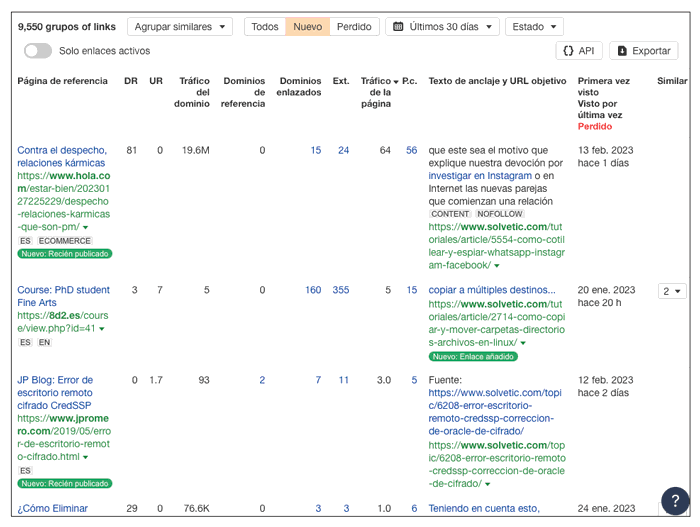Open Course: PhD student Fine Arts link
Screen dimensions: 700x527
[x=63, y=296]
